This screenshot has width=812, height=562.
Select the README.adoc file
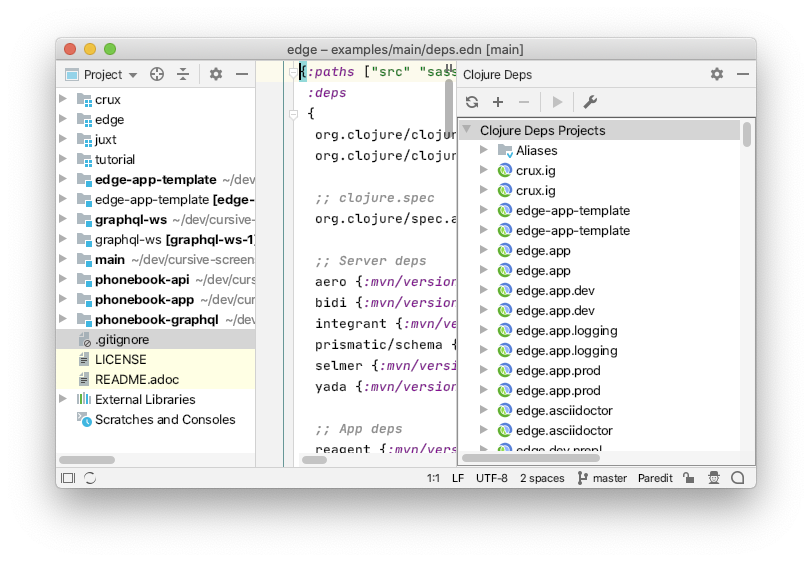pyautogui.click(x=156, y=380)
